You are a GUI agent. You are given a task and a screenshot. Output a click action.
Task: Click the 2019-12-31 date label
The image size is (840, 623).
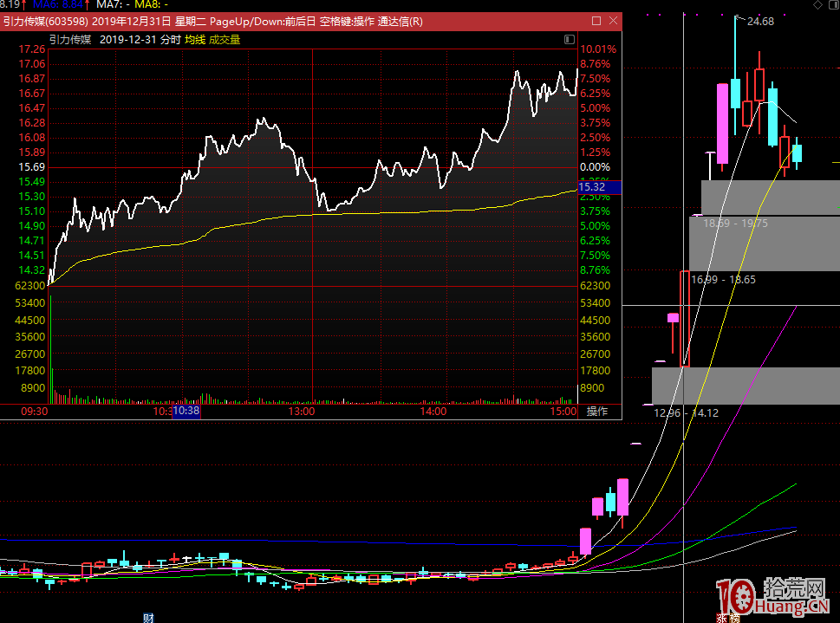point(127,40)
